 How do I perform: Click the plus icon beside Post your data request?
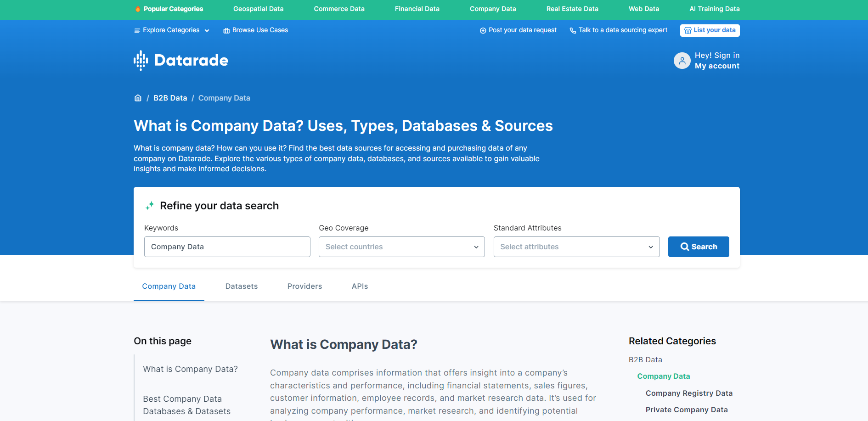point(483,30)
